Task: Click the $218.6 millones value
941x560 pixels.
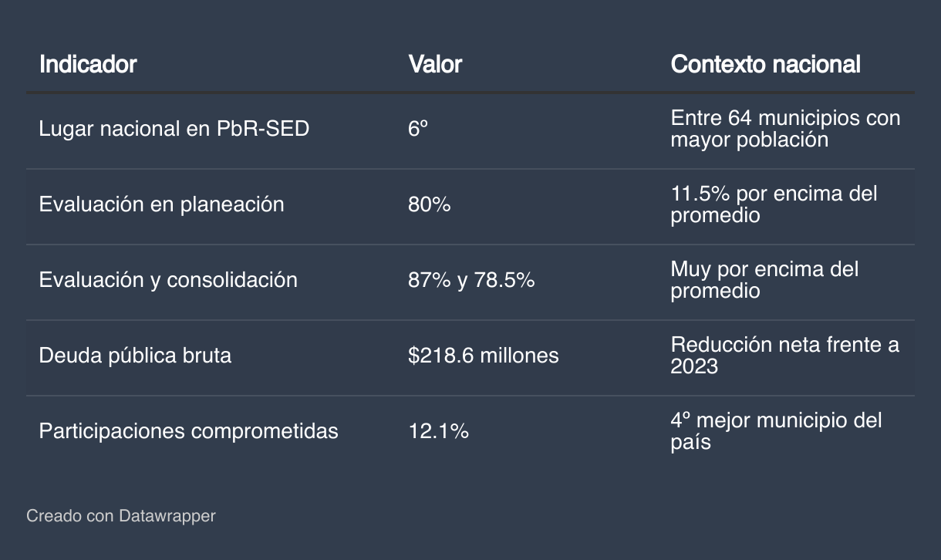Action: tap(484, 356)
